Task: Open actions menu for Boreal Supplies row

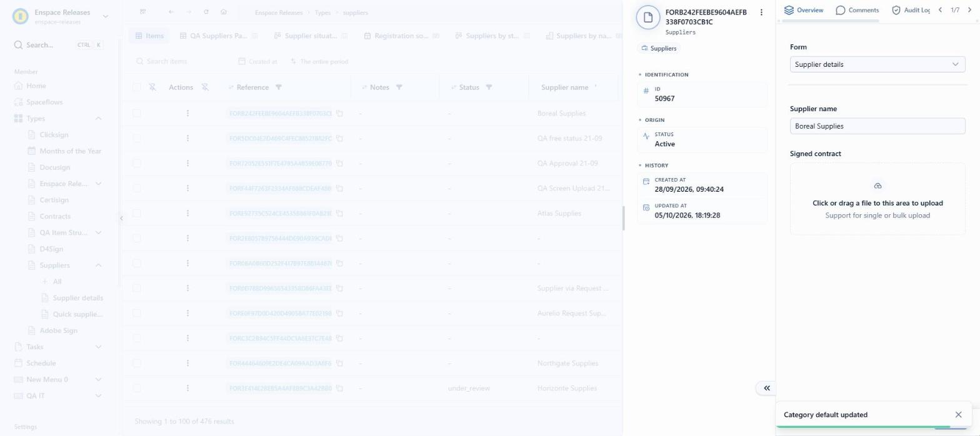Action: click(x=187, y=113)
